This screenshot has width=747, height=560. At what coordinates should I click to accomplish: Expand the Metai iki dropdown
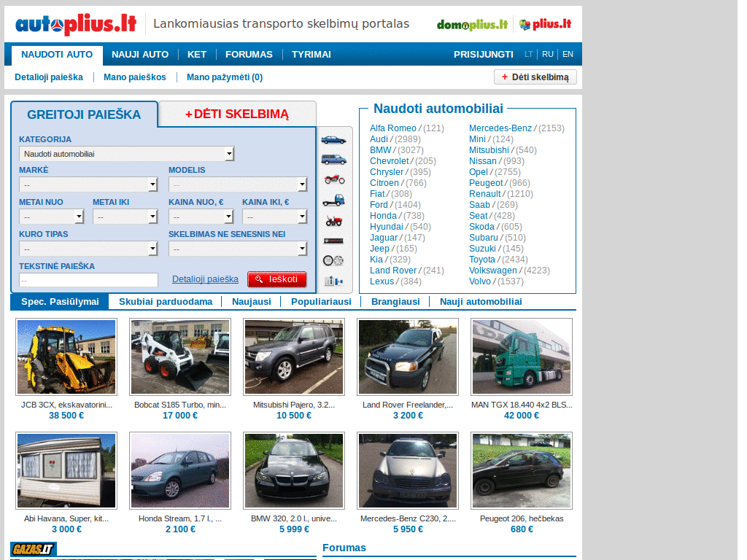coord(125,217)
